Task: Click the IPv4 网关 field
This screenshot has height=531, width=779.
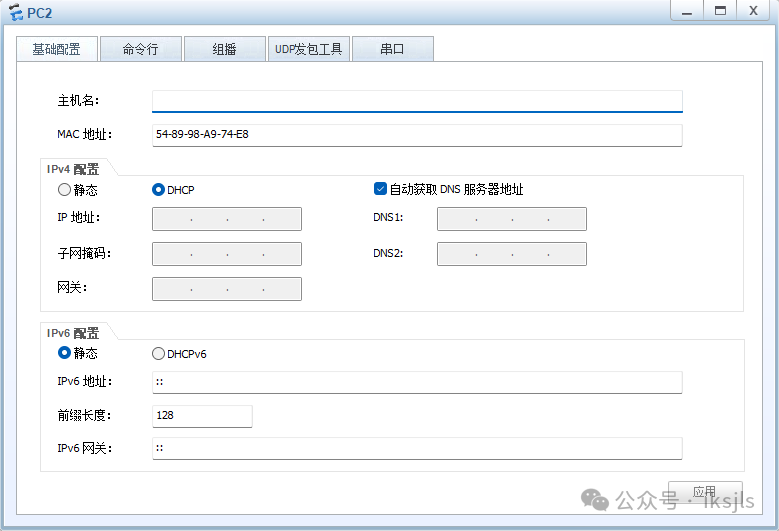Action: click(227, 289)
